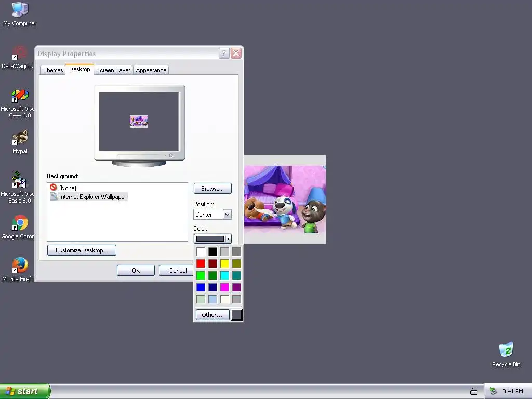This screenshot has width=532, height=399.
Task: Click the 8:41 PM clock
Action: point(513,391)
